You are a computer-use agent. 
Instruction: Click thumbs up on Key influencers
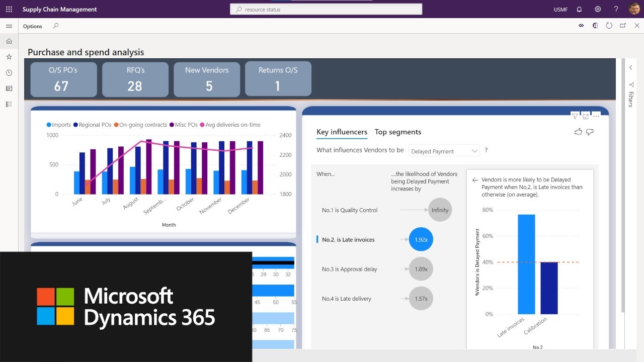click(x=578, y=132)
